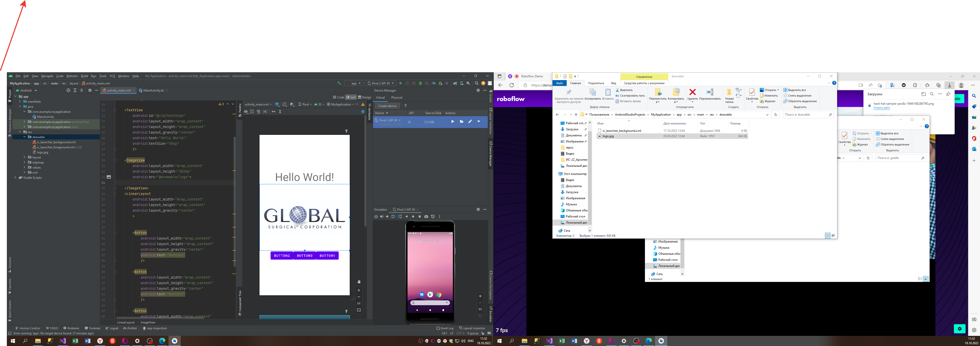Click Select Design Surface layers icon

pos(277,104)
